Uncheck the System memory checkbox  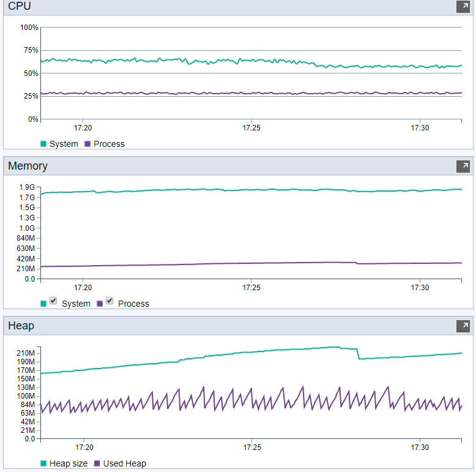pyautogui.click(x=53, y=301)
